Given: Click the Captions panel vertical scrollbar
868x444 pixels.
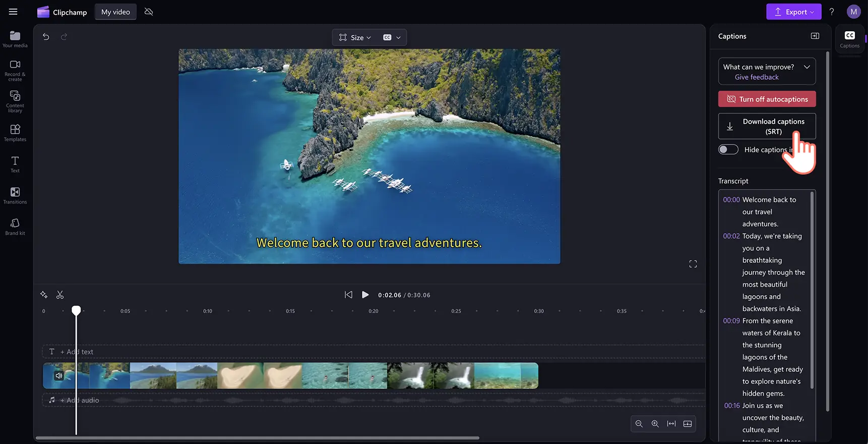Looking at the screenshot, I should point(828,231).
